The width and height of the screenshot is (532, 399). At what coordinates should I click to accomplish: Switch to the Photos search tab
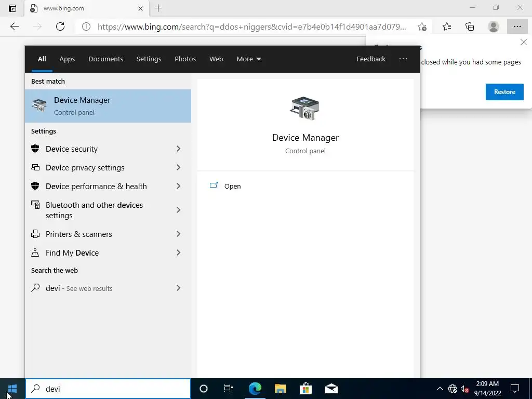[185, 59]
